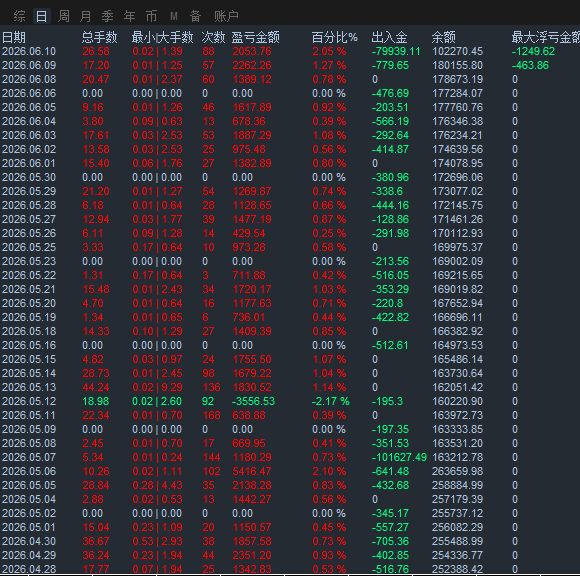The height and width of the screenshot is (576, 580).
Task: Click total lots value 26.58
Action: pyautogui.click(x=96, y=51)
